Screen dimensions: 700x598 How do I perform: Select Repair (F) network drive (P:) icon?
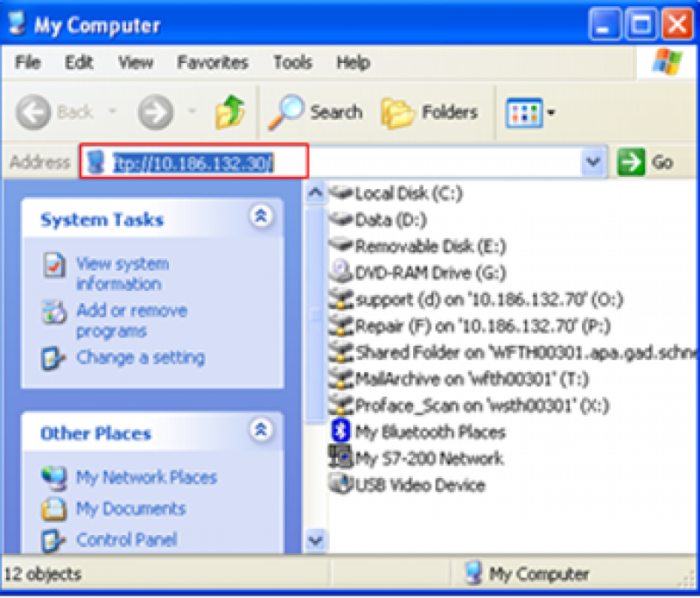(341, 326)
